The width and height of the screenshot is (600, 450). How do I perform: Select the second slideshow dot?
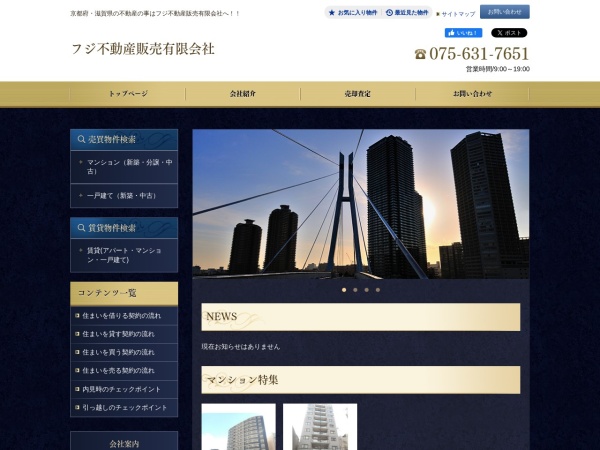[x=355, y=290]
